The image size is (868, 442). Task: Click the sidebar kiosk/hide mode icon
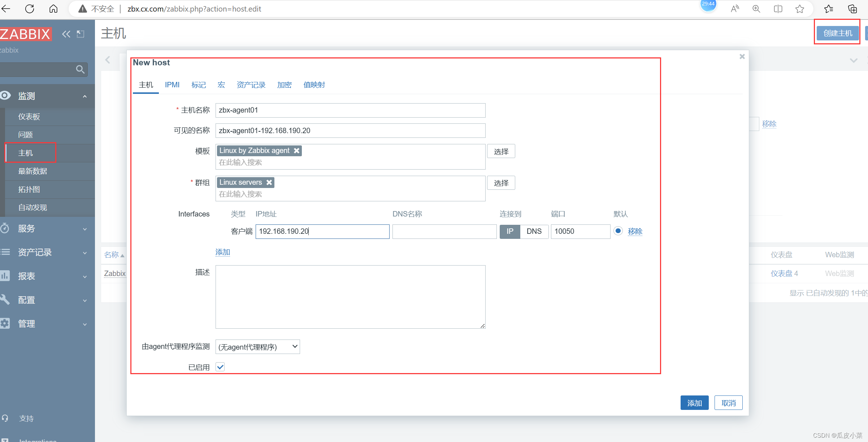(x=81, y=34)
